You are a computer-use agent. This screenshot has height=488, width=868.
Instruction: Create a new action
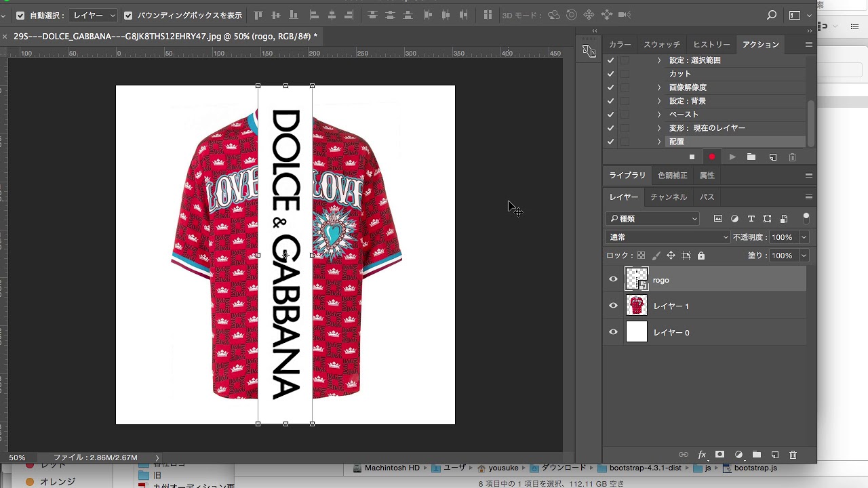click(x=772, y=157)
